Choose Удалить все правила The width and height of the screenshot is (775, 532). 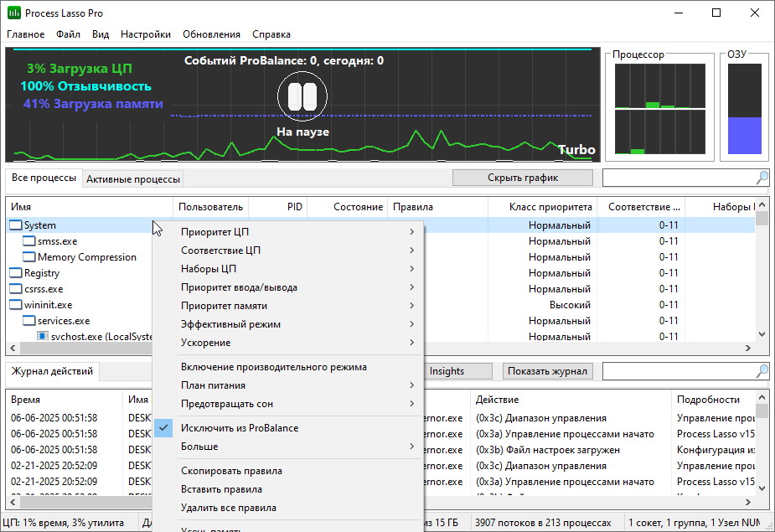(x=229, y=507)
